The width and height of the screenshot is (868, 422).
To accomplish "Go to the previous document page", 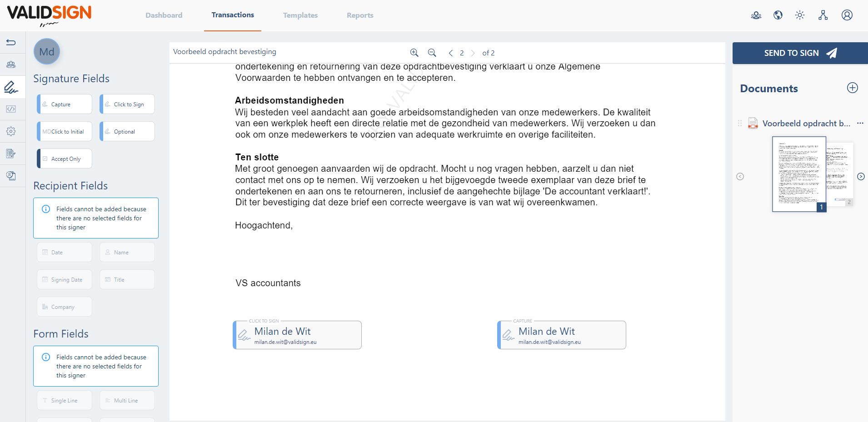I will point(450,53).
